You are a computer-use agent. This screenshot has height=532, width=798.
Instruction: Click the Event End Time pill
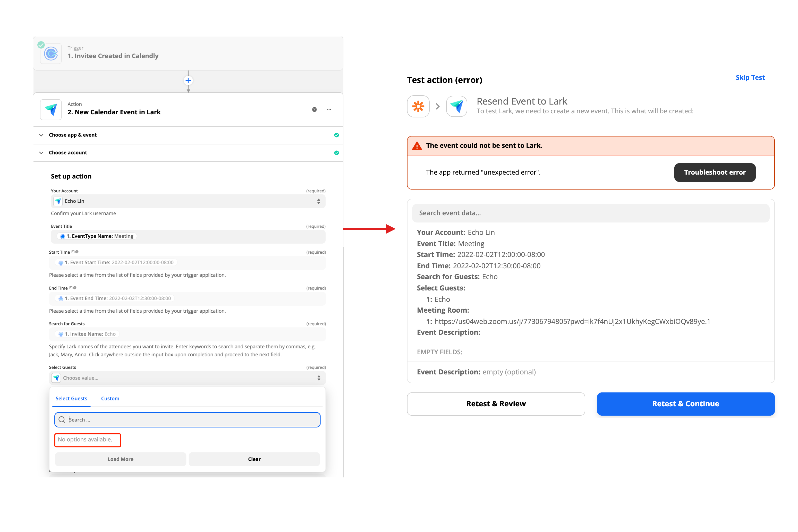[x=115, y=298]
